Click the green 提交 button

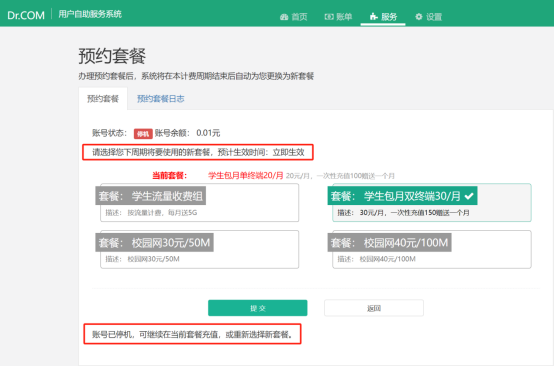(x=258, y=308)
